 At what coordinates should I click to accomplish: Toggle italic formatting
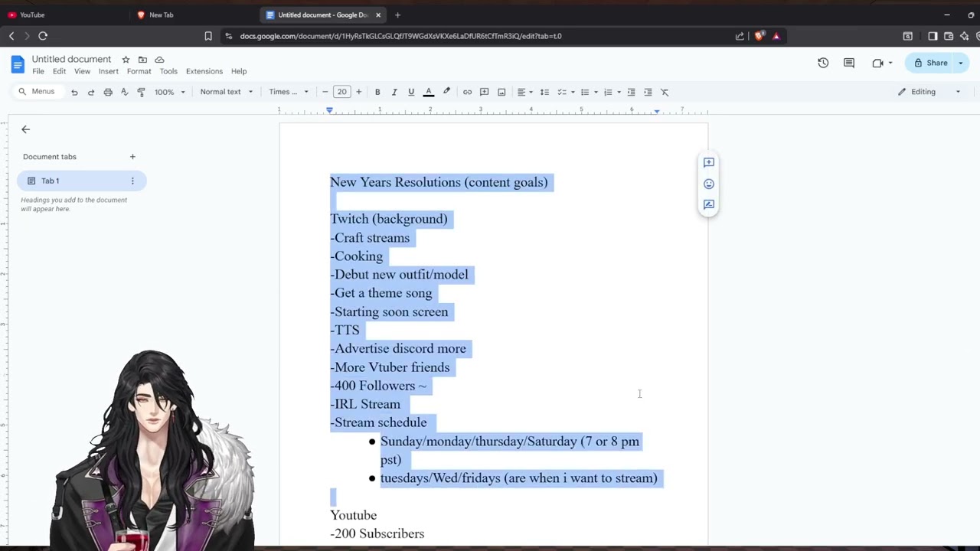pyautogui.click(x=394, y=92)
